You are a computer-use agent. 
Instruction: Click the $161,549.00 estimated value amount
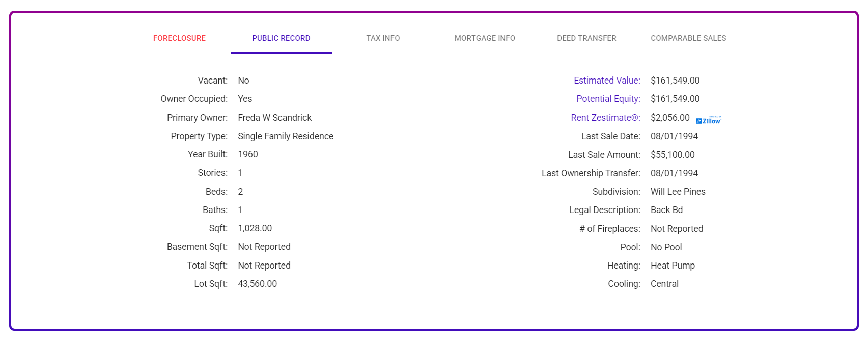675,81
